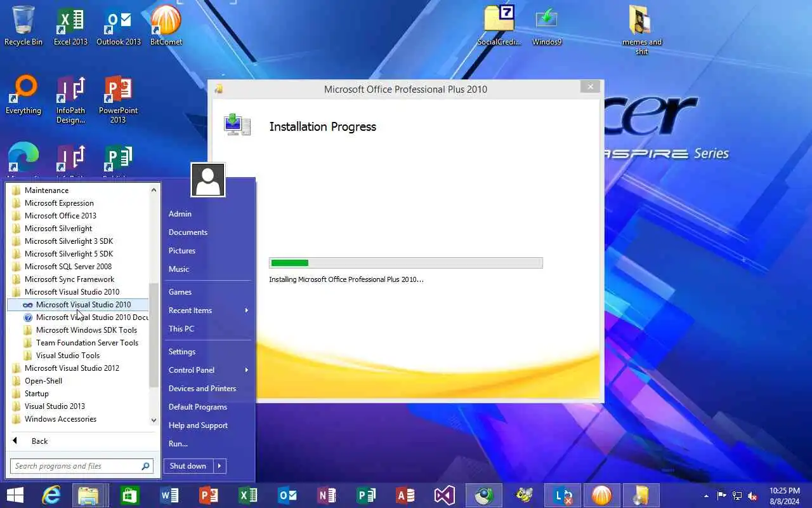Open the BitComet desktop shortcut
This screenshot has height=508, width=812.
166,26
